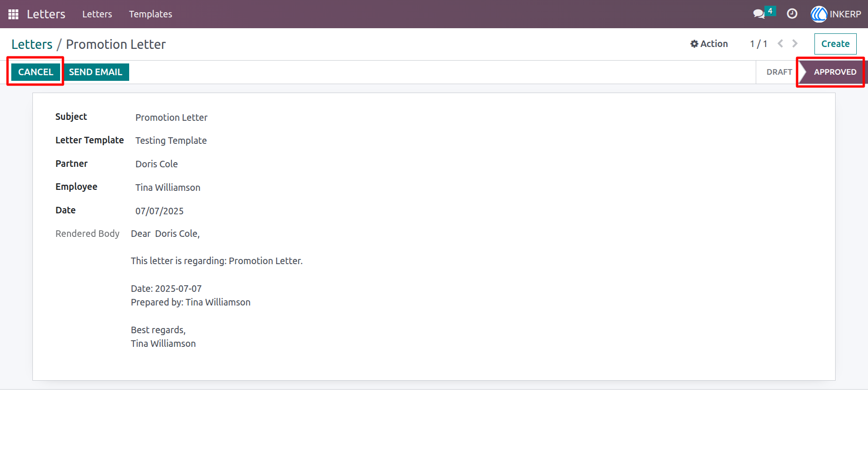Click the Rendered Body label
Image resolution: width=868 pixels, height=454 pixels.
[87, 234]
